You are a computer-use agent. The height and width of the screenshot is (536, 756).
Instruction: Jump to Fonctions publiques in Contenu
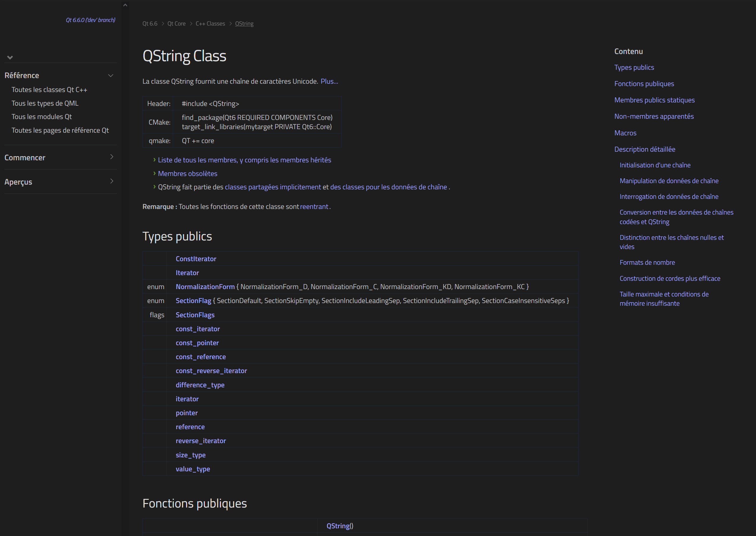point(644,84)
